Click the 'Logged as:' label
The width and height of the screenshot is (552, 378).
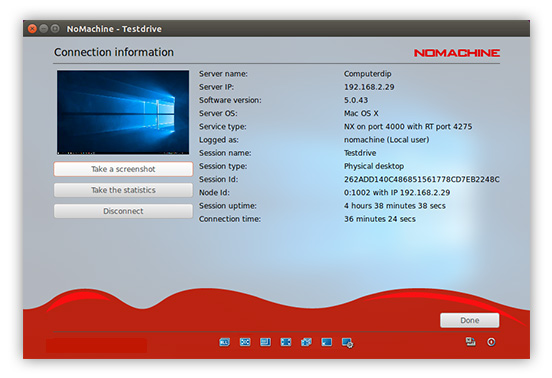[x=219, y=140]
